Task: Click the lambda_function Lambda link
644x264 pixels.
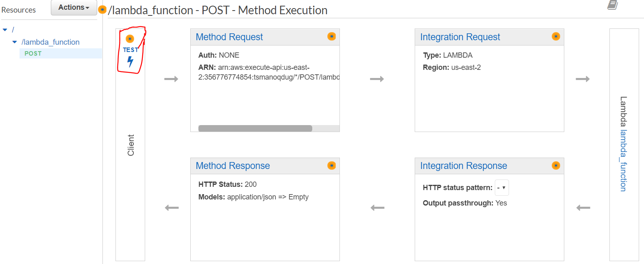Action: [x=623, y=160]
